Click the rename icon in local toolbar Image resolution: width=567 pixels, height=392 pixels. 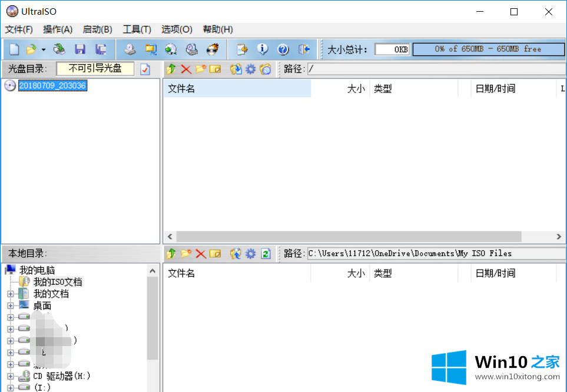coord(215,254)
